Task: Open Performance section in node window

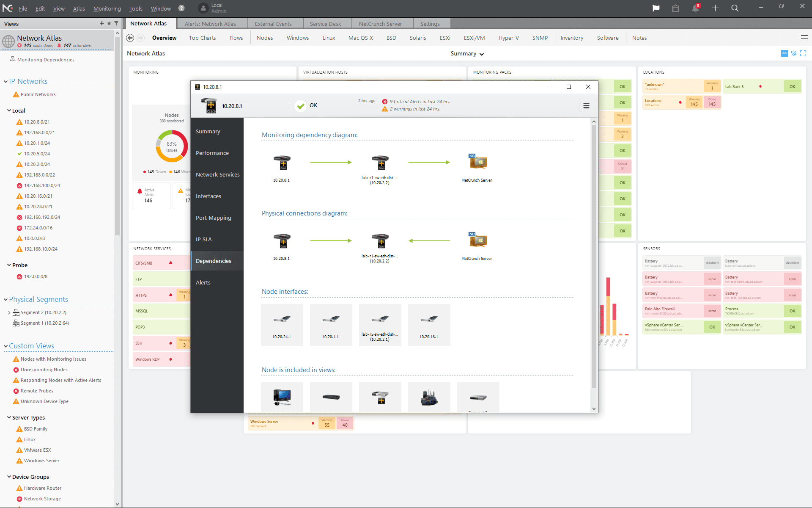Action: point(212,153)
